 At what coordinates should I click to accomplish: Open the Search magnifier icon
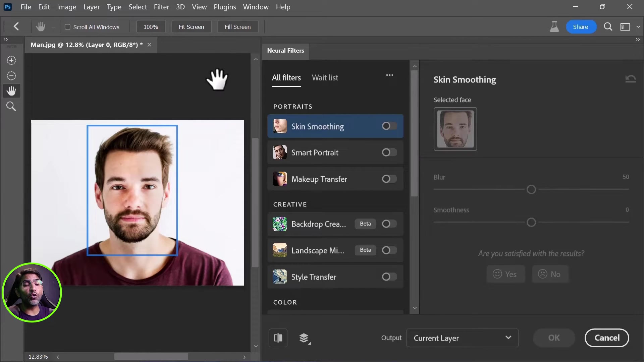[x=608, y=26]
